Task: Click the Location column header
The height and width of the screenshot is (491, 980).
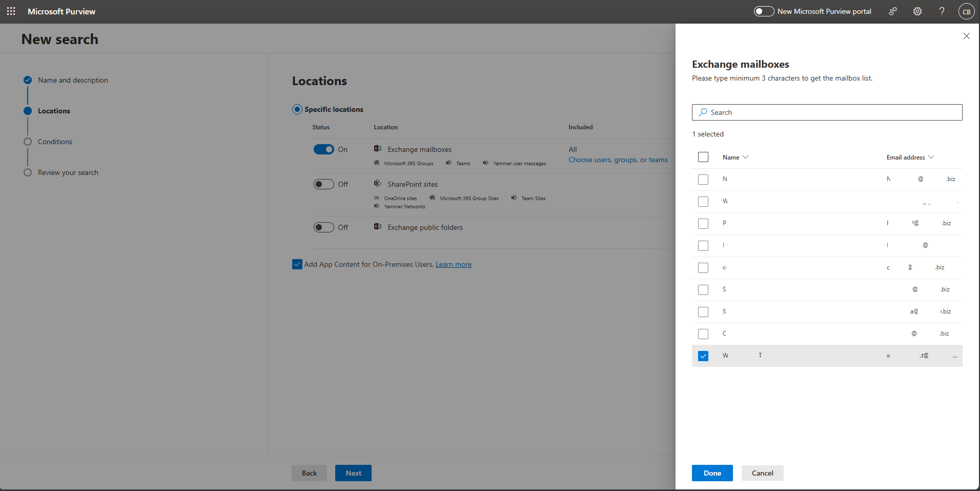Action: click(x=385, y=127)
